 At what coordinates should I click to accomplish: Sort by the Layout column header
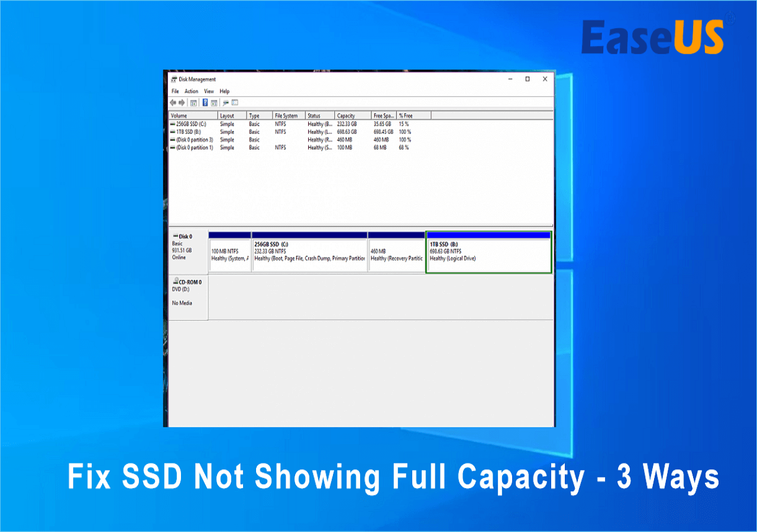[232, 116]
